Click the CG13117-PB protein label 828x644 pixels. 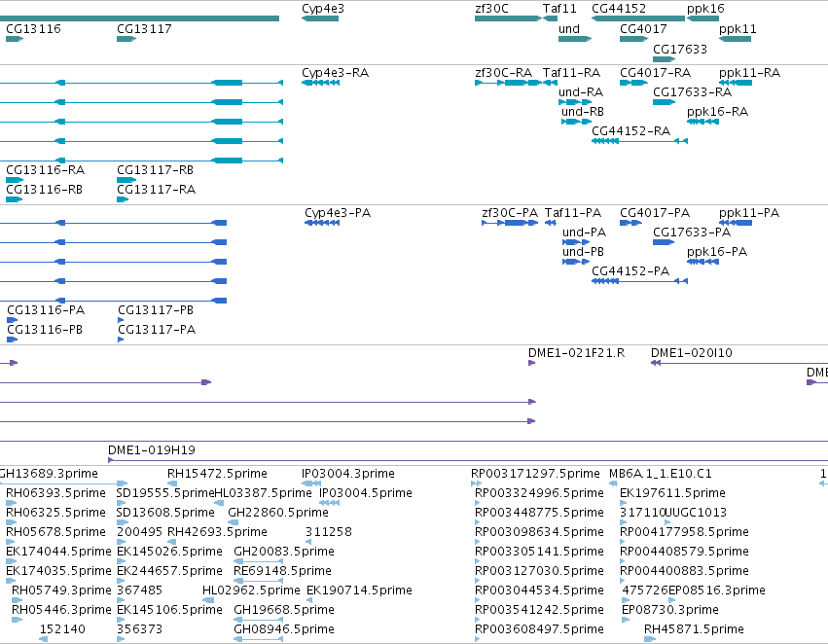coord(156,310)
